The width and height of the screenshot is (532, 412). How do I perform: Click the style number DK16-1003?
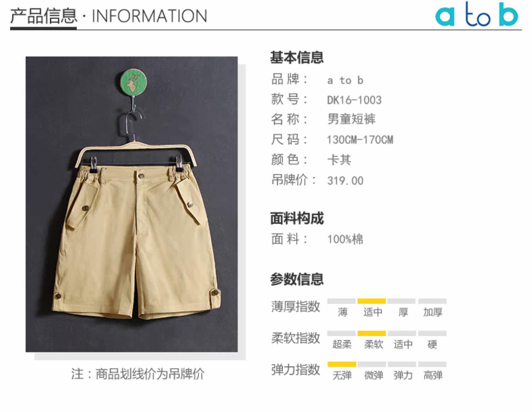354,100
